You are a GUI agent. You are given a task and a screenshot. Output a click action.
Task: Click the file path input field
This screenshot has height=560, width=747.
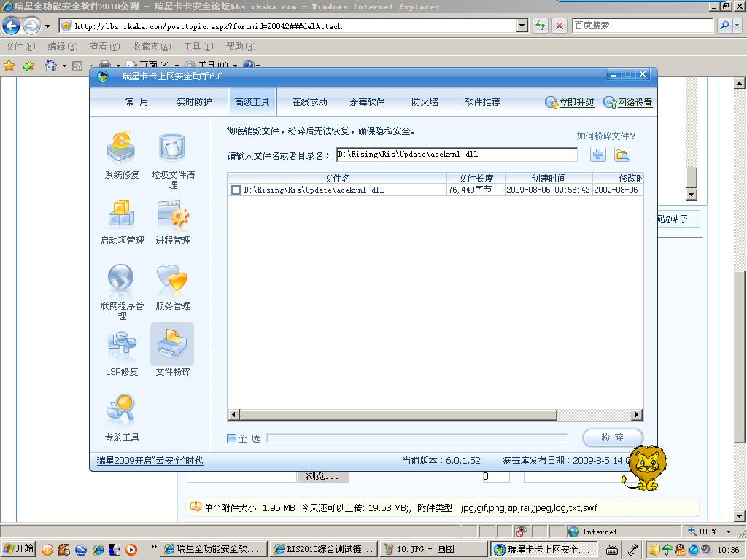(457, 155)
